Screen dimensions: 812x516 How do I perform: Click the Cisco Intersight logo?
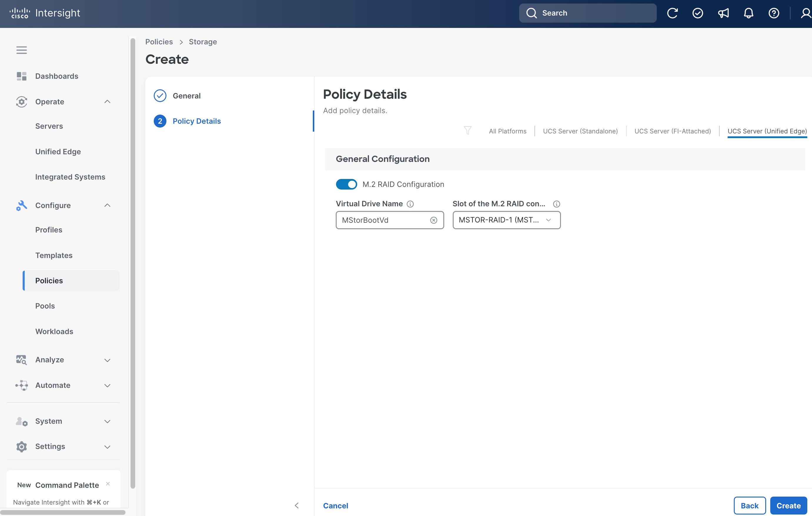click(45, 13)
